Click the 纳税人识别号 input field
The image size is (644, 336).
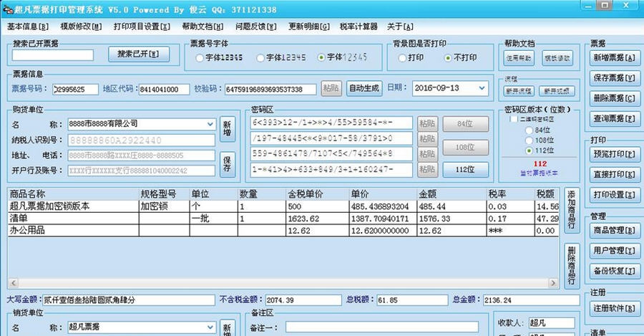coord(141,140)
